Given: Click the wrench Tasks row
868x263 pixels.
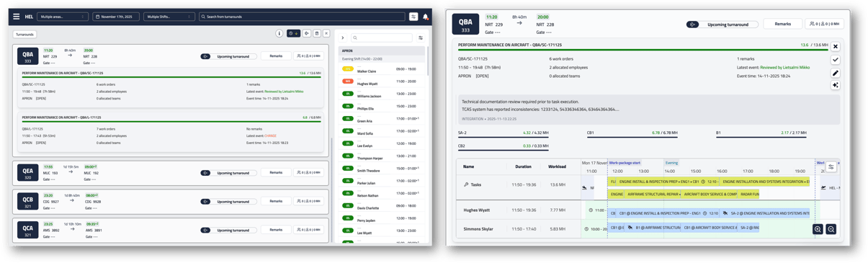Looking at the screenshot, I should click(x=519, y=185).
